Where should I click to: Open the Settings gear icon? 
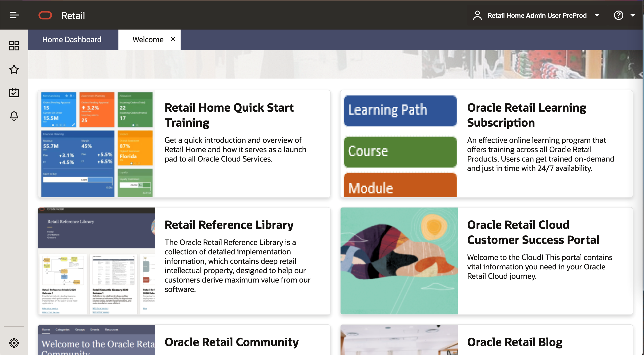pos(14,343)
